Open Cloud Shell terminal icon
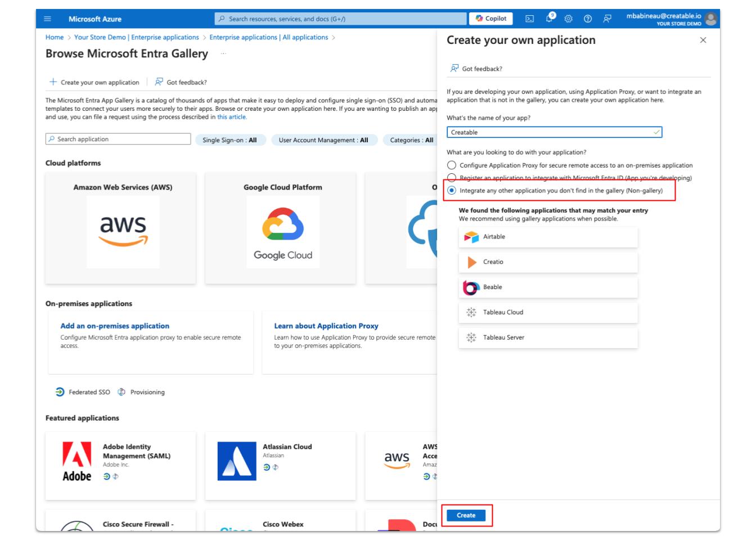 click(529, 19)
